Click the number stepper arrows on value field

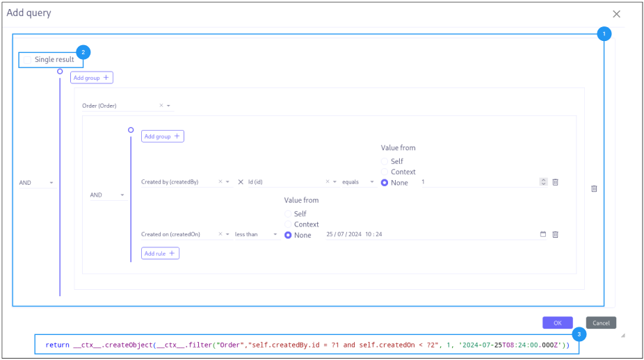pos(543,182)
